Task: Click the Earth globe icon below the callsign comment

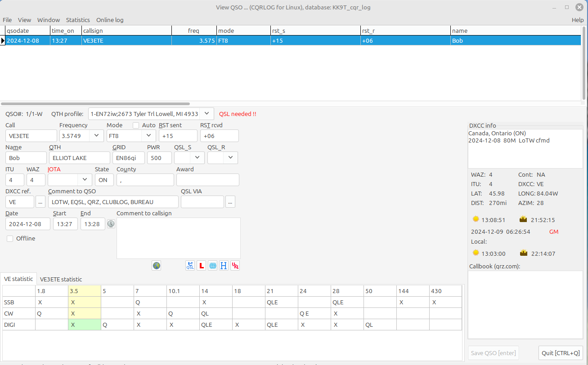Action: [x=156, y=266]
